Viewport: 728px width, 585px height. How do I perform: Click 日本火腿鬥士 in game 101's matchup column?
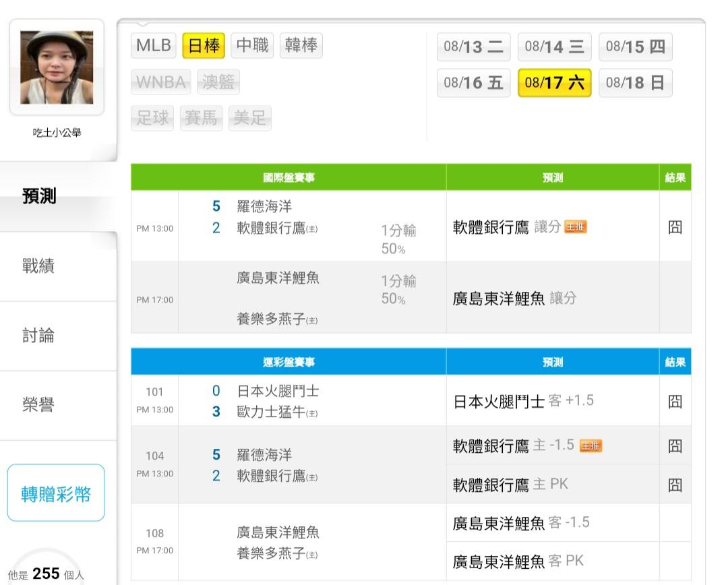[278, 391]
